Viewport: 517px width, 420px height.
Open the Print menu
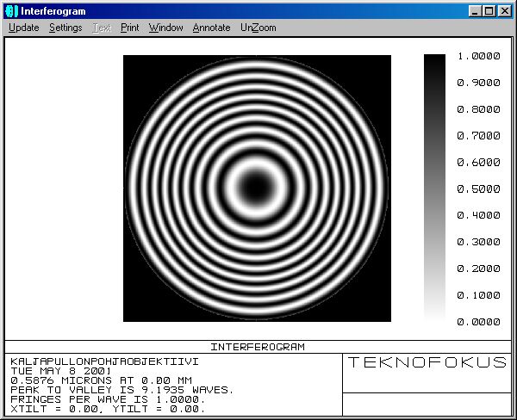pos(130,28)
